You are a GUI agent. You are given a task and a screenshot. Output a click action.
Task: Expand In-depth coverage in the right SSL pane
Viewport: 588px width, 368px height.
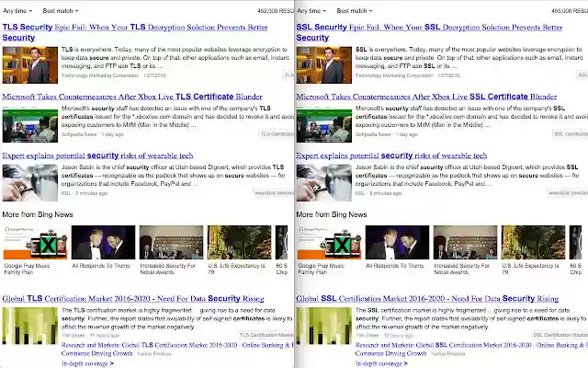tap(381, 363)
